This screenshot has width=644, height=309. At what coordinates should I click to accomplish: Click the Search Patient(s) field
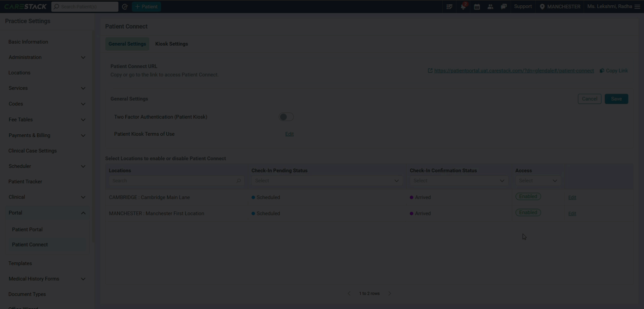[x=85, y=7]
